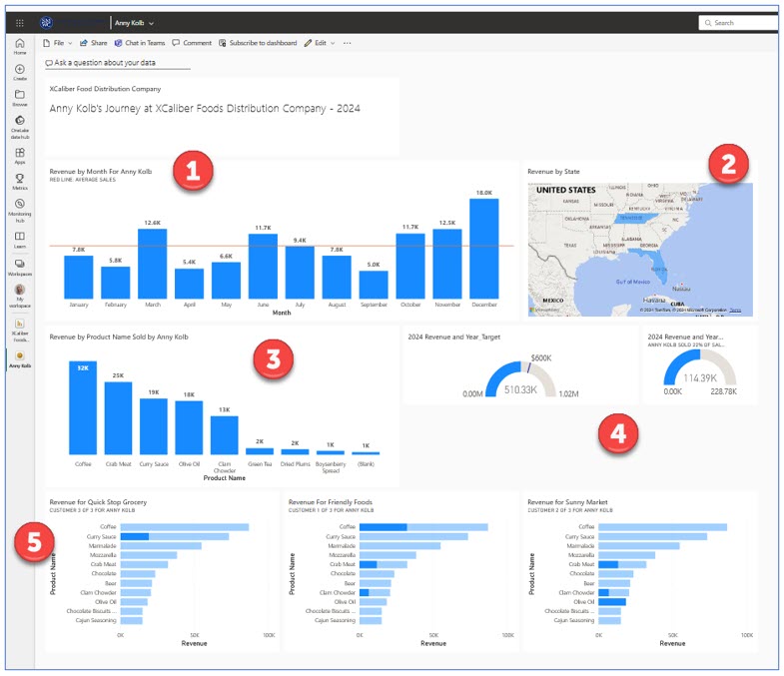Open the Edit dropdown menu

coord(320,43)
